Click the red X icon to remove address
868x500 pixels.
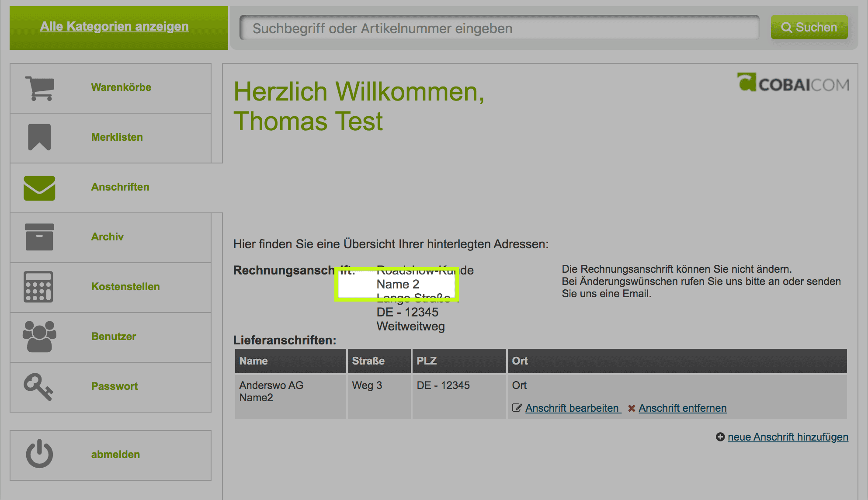coord(631,408)
